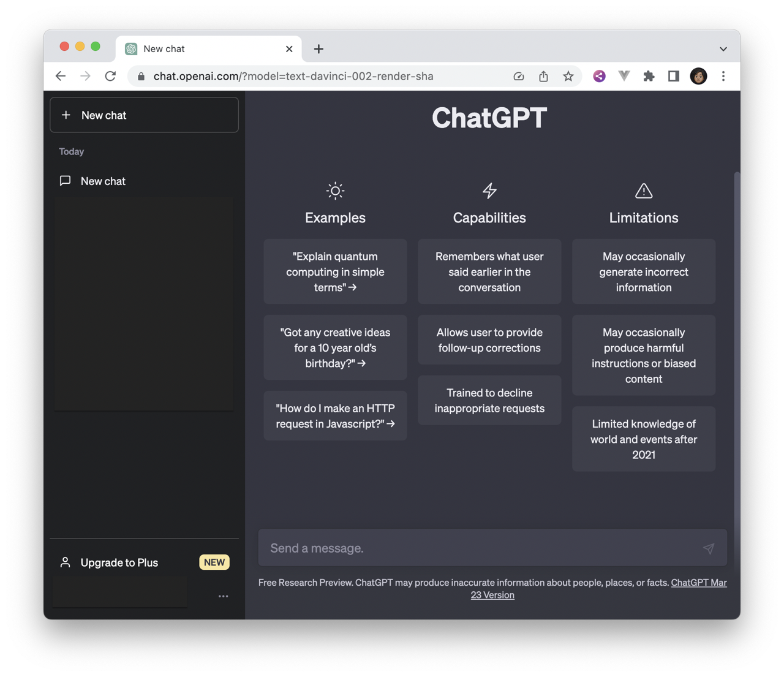Open a new browser tab with plus
Image resolution: width=784 pixels, height=677 pixels.
[x=318, y=49]
